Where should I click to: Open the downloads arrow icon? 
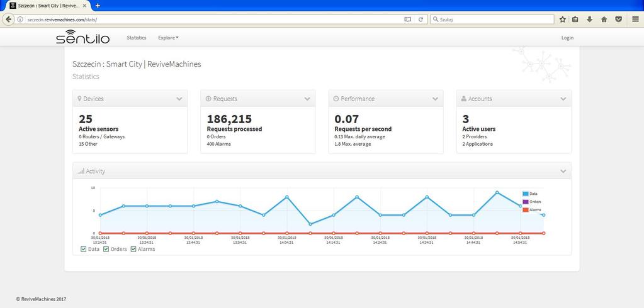point(589,19)
